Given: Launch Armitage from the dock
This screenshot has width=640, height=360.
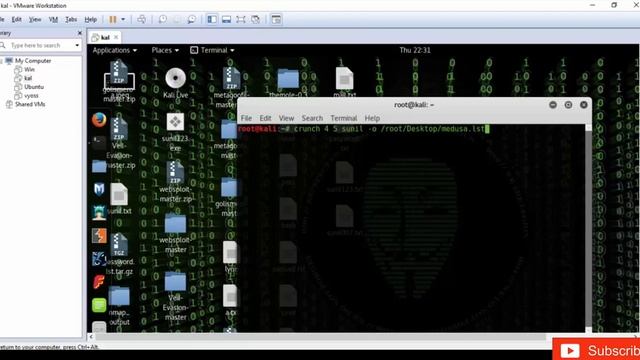Looking at the screenshot, I should 99,213.
